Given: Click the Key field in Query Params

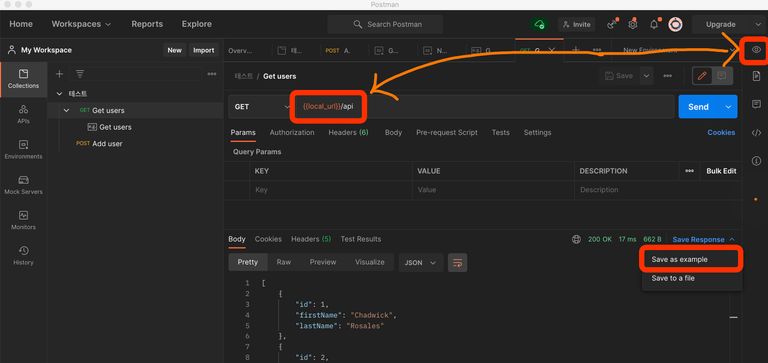Looking at the screenshot, I should pyautogui.click(x=331, y=190).
